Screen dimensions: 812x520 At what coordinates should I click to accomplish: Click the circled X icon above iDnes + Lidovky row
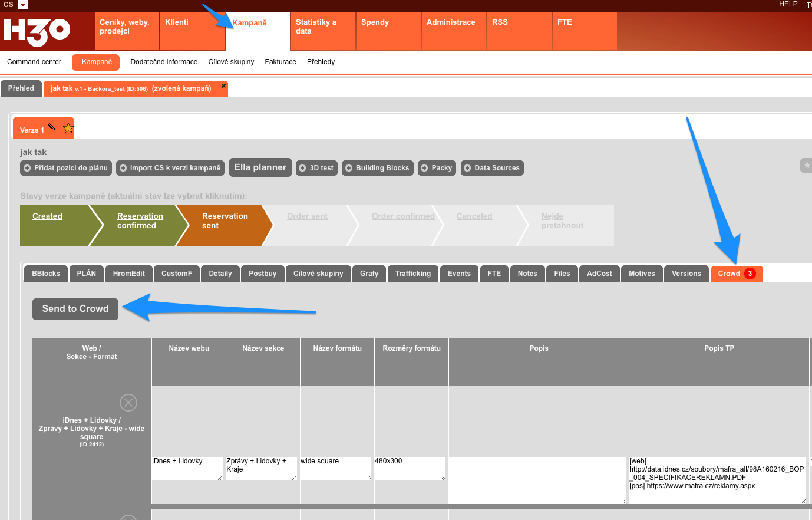(128, 403)
